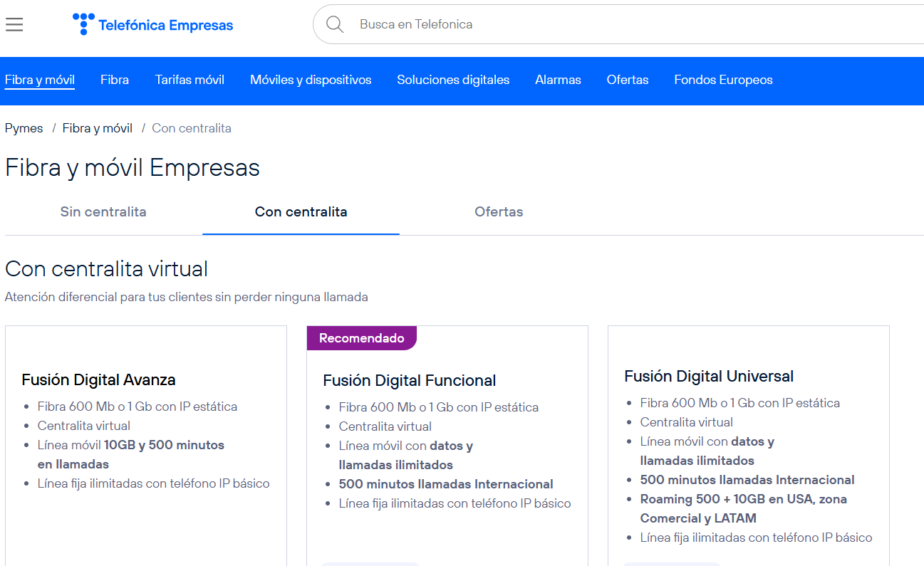The height and width of the screenshot is (566, 924).
Task: Choose 'Ofertas' in the blue navigation bar
Action: click(628, 80)
